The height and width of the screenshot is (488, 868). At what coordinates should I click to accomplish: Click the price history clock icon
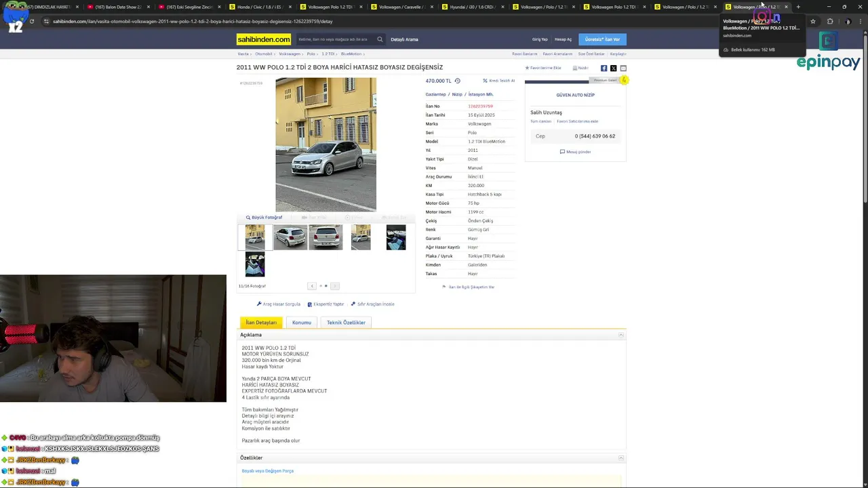pyautogui.click(x=457, y=81)
